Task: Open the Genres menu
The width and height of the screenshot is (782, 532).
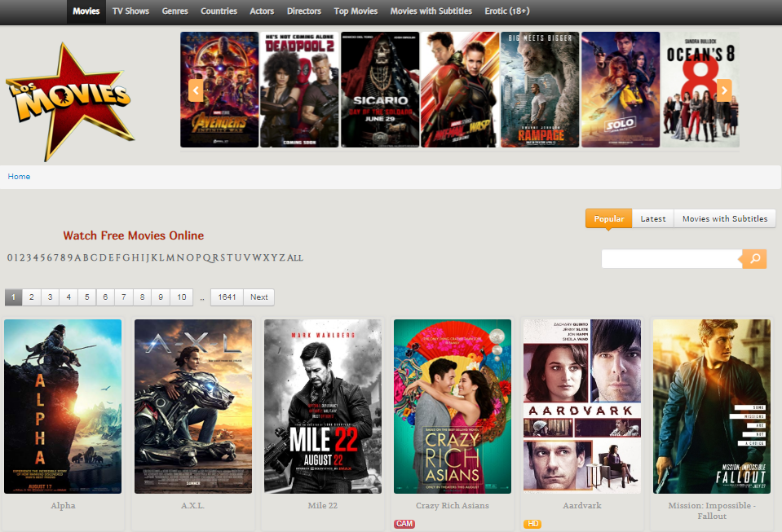Action: click(175, 11)
